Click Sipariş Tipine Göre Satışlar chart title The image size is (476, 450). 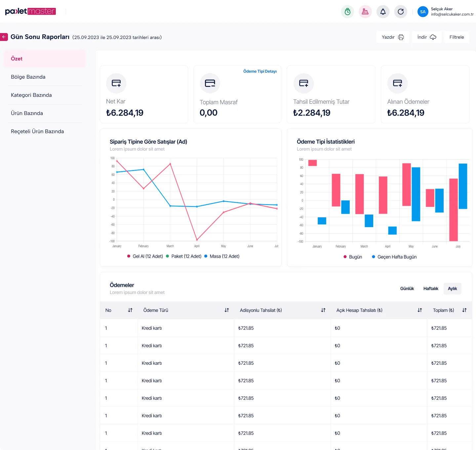pyautogui.click(x=148, y=142)
